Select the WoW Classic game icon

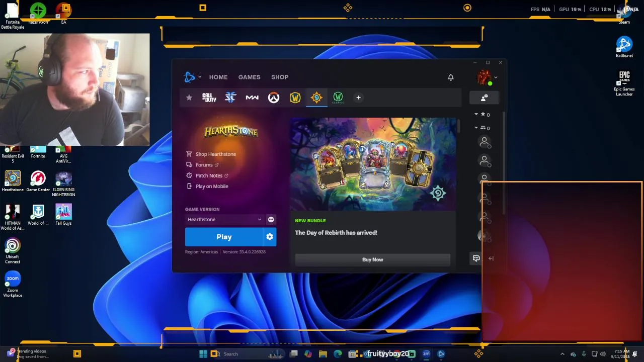[x=338, y=98]
